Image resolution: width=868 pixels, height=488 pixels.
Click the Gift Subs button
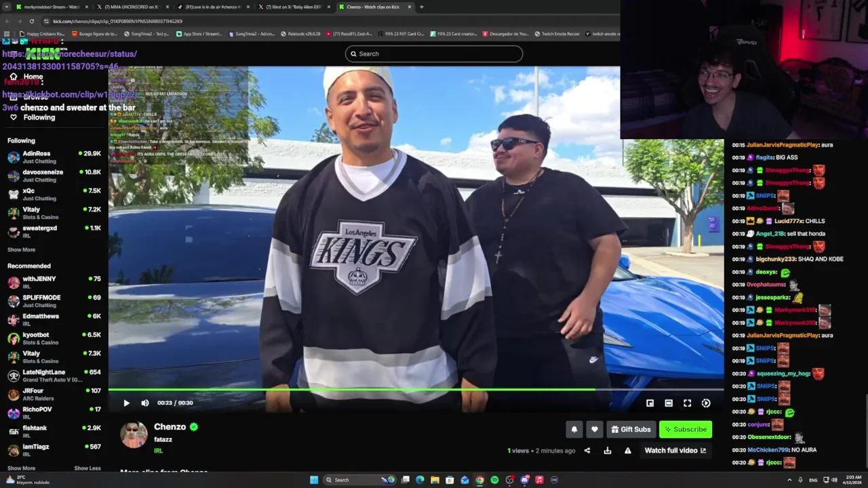(631, 429)
